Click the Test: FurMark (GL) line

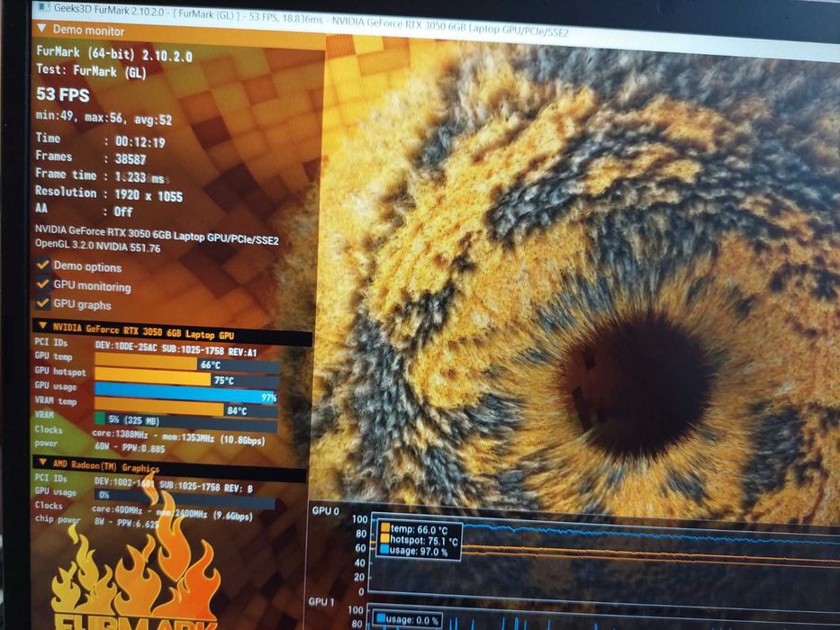pyautogui.click(x=91, y=71)
